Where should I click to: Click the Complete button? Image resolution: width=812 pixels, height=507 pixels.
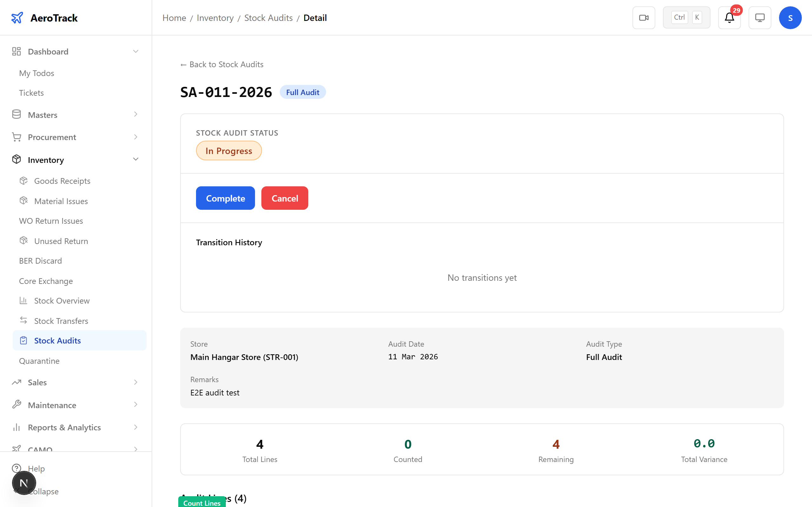click(225, 198)
